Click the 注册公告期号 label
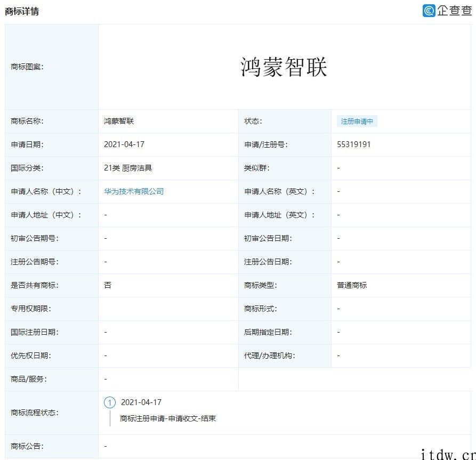The image size is (476, 460). (x=35, y=262)
